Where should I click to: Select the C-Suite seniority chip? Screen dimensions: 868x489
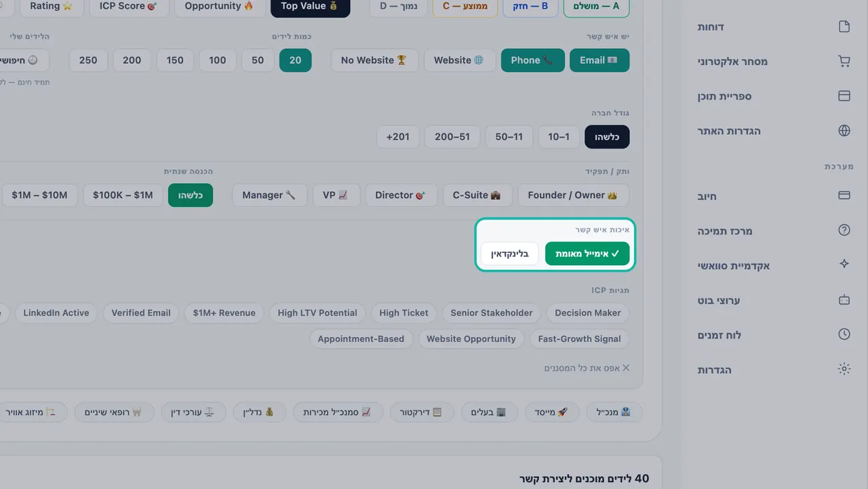pyautogui.click(x=477, y=195)
